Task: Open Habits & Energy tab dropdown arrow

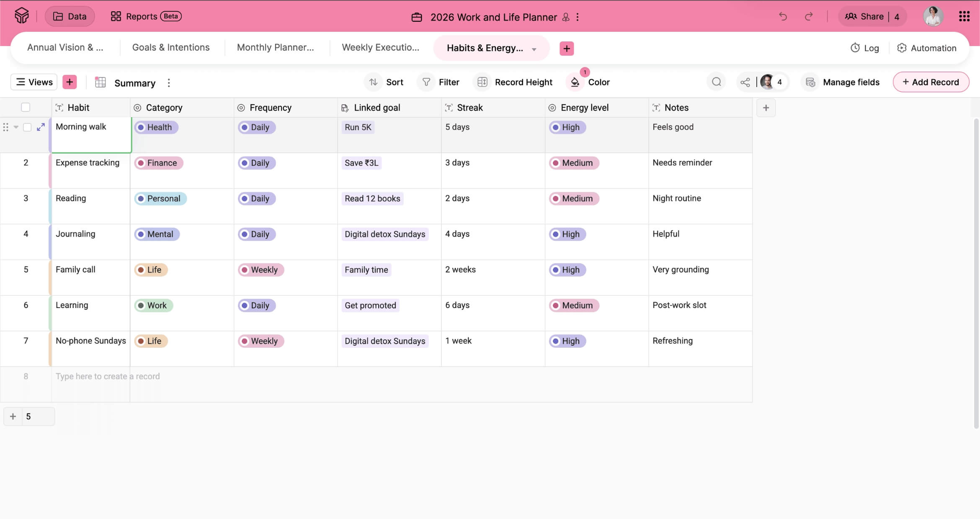Action: point(534,49)
